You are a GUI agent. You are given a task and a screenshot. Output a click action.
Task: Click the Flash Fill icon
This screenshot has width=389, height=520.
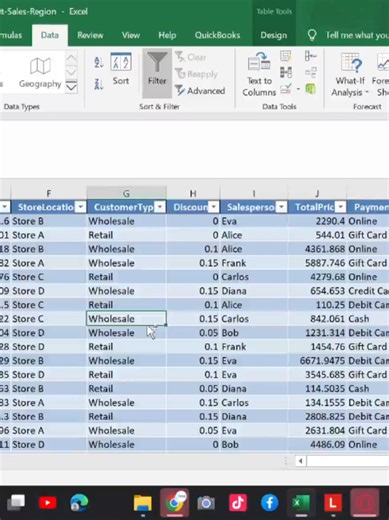(286, 56)
